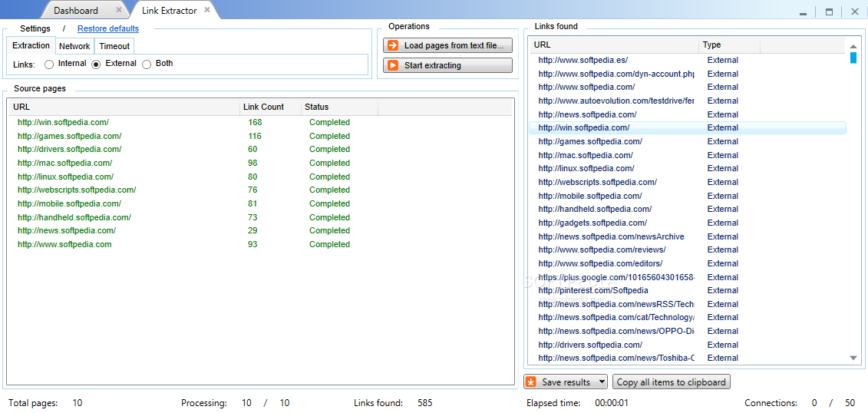Click link count value 168

coord(255,122)
